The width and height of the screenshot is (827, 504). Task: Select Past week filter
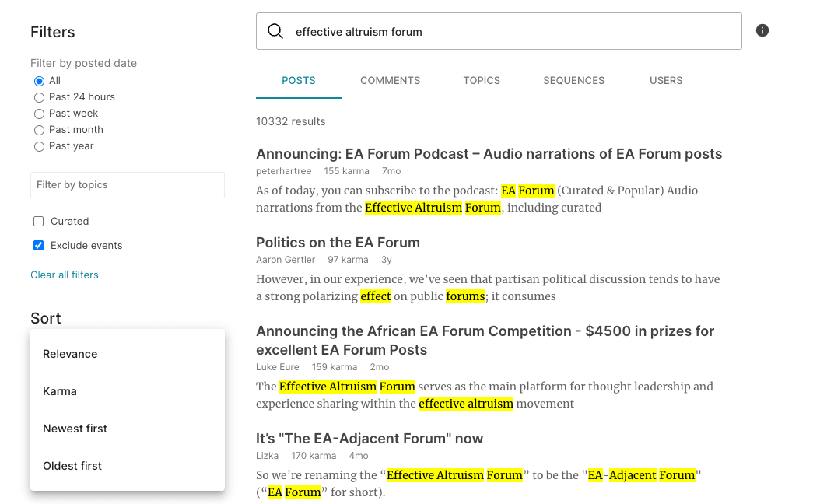click(39, 114)
